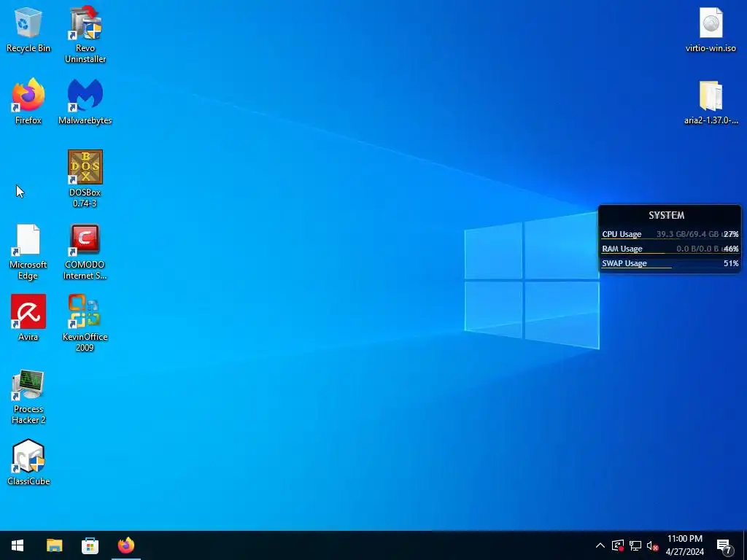Open the clock showing 11:00 PM
This screenshot has height=560, width=747.
pos(684,545)
